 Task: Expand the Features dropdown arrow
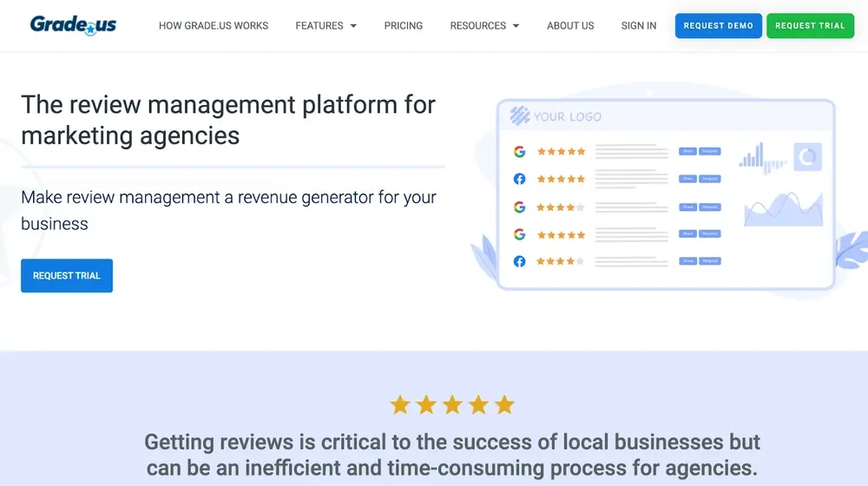coord(353,26)
